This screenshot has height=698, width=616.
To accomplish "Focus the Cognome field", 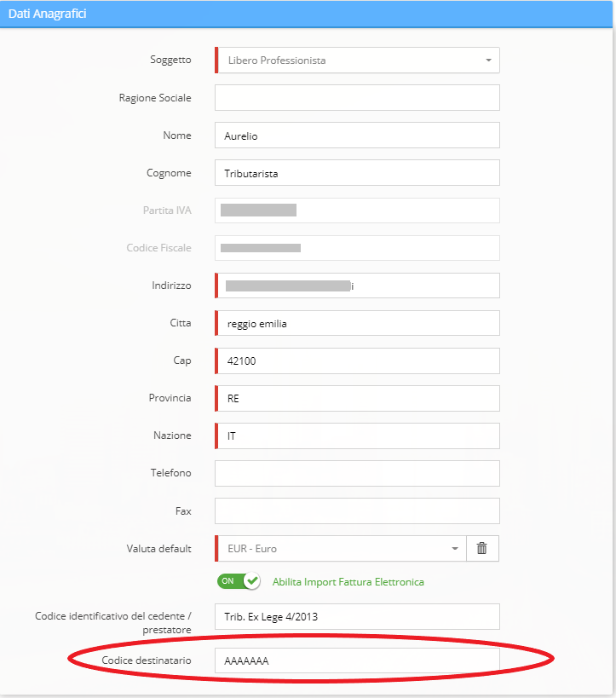I will pyautogui.click(x=357, y=173).
